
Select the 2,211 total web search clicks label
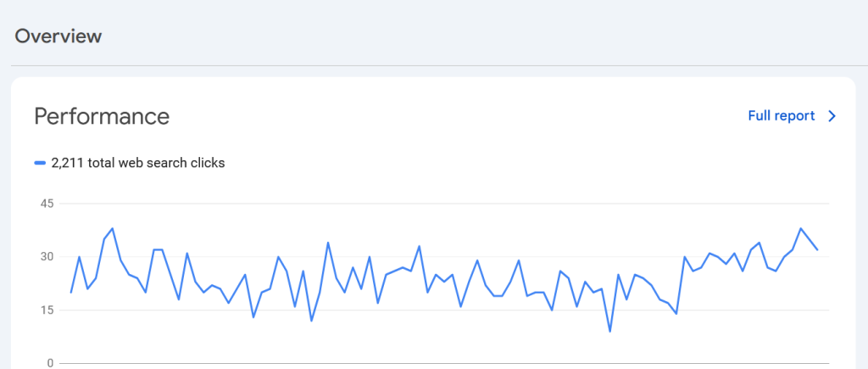pos(138,163)
